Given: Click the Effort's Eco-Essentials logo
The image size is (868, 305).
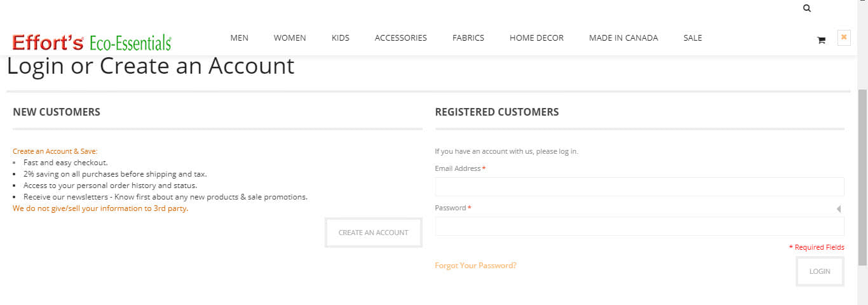Looking at the screenshot, I should pyautogui.click(x=92, y=43).
